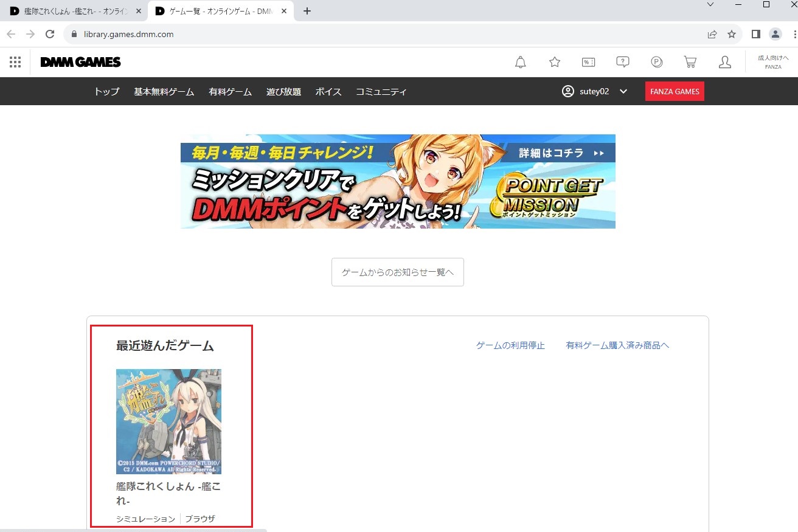Bookmark this page with the browser star
The height and width of the screenshot is (532, 798).
tap(732, 34)
